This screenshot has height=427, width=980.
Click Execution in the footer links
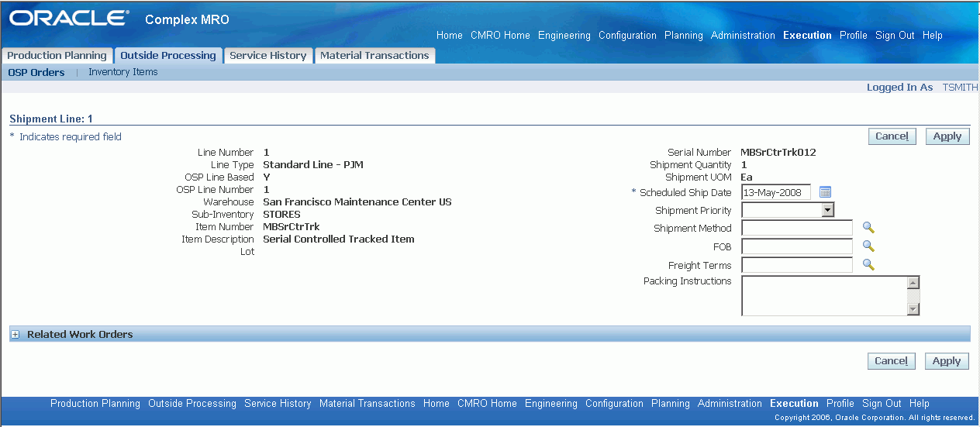pos(794,404)
